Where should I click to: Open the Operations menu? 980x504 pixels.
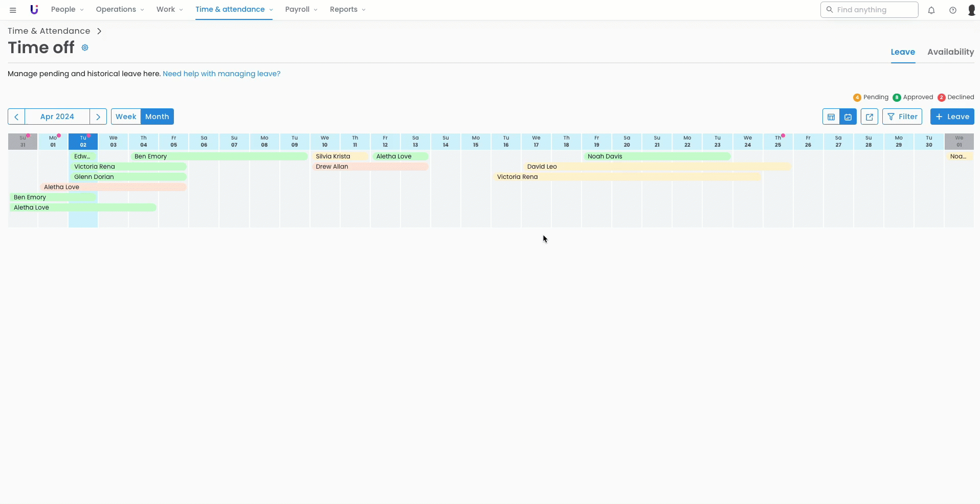click(120, 10)
